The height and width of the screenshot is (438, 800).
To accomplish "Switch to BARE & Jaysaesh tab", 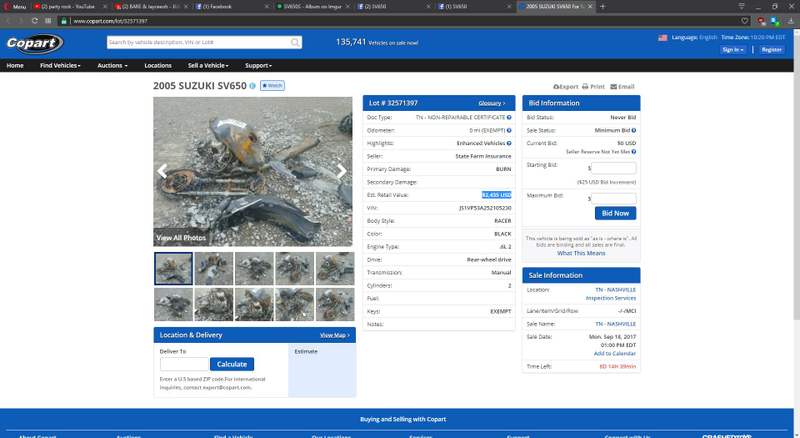I will click(151, 7).
